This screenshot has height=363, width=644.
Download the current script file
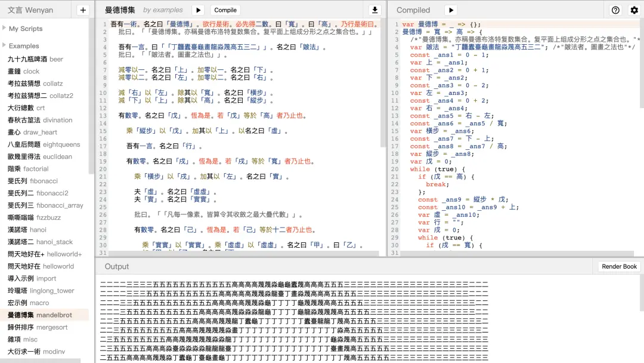(374, 10)
